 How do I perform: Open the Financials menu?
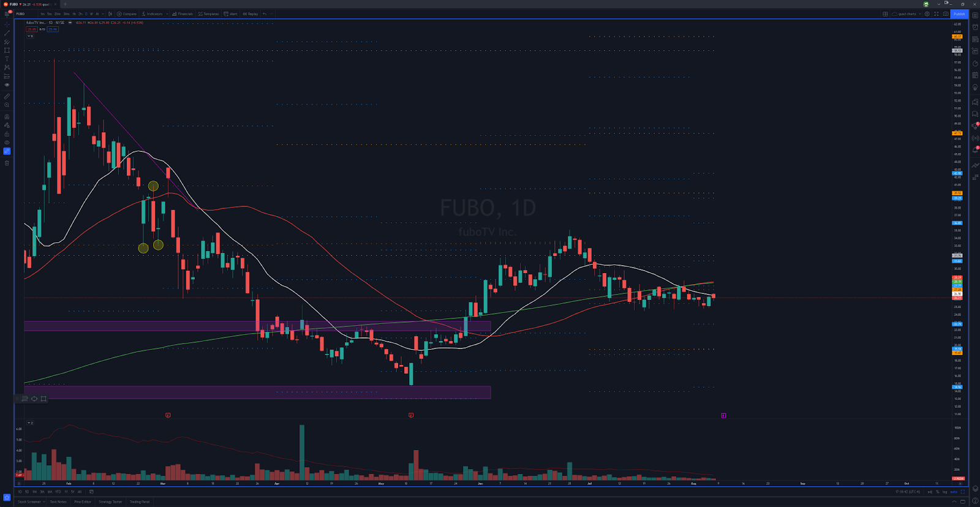(183, 13)
